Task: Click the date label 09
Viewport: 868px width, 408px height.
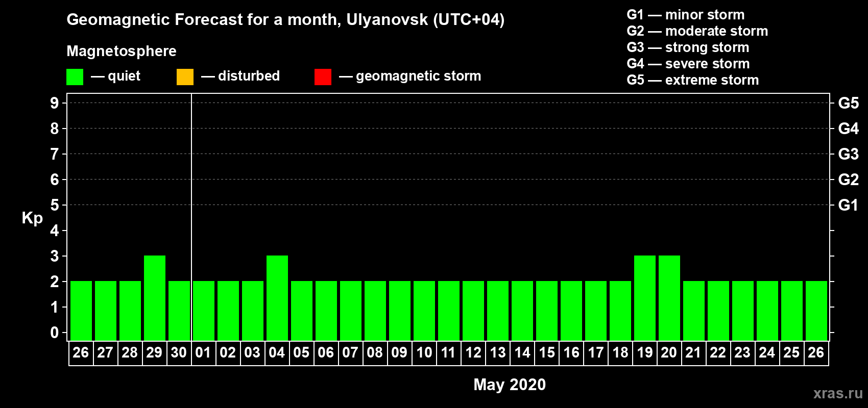Action: [x=399, y=353]
